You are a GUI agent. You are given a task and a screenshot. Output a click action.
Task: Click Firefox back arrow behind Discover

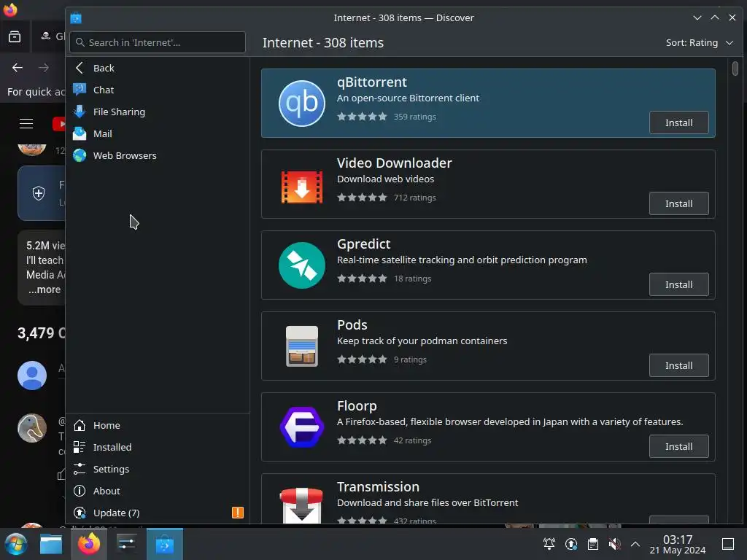[x=18, y=68]
